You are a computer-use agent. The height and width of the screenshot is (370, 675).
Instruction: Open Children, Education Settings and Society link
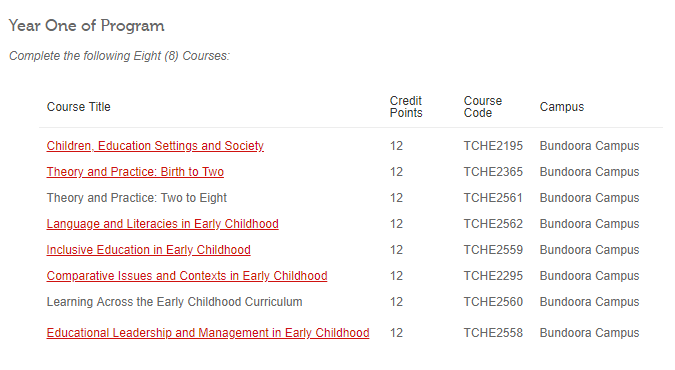(x=155, y=146)
